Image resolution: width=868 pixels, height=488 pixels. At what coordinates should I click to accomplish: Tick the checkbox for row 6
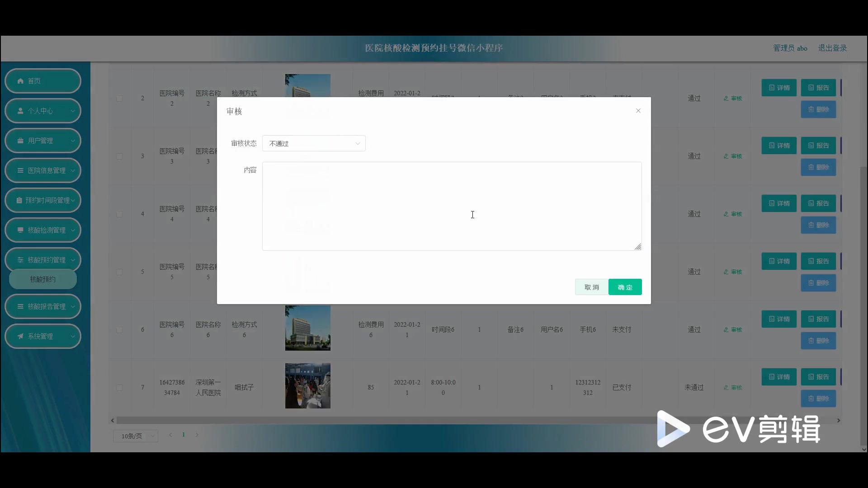coord(119,330)
